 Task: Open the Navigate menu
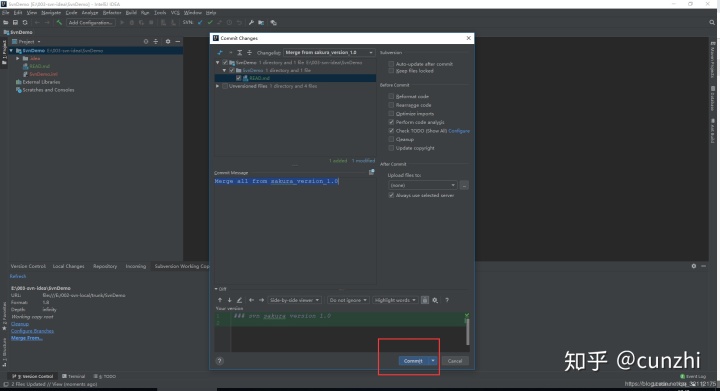pyautogui.click(x=51, y=13)
